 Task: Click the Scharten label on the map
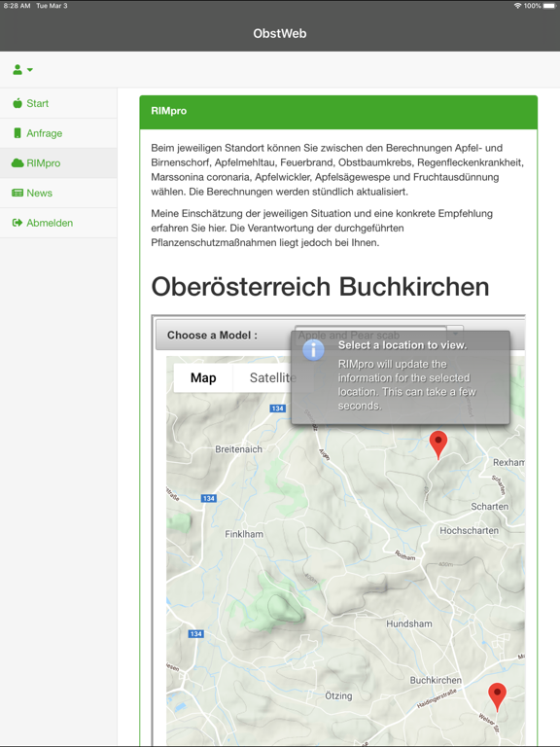coord(490,507)
